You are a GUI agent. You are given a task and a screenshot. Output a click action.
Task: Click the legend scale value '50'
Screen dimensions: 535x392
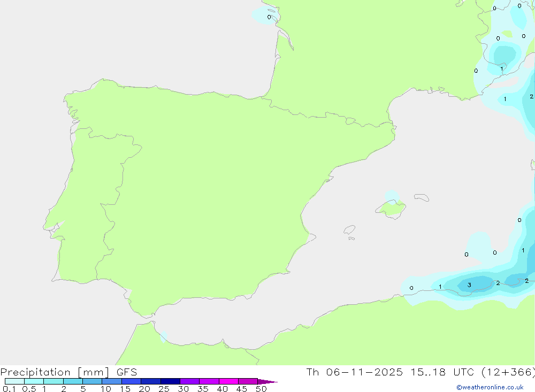[x=262, y=389]
